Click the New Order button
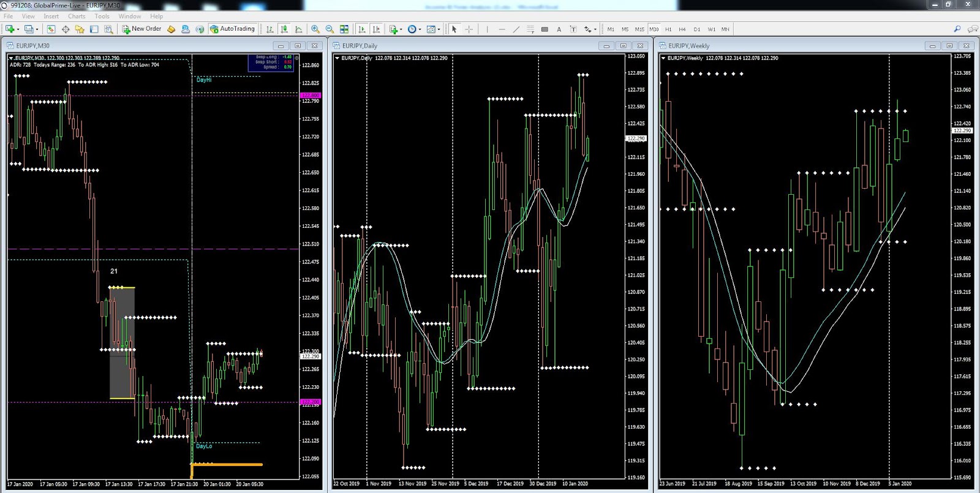Image resolution: width=980 pixels, height=493 pixels. 141,29
